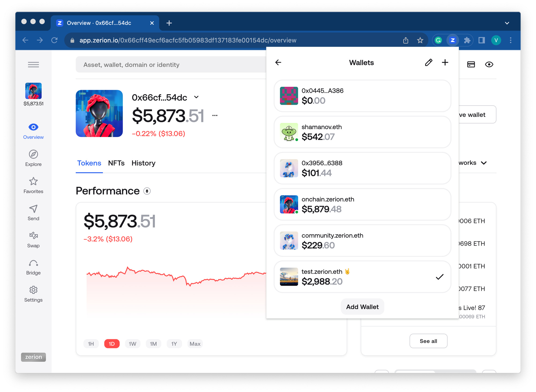Click the site lock icon in address bar

(72, 40)
